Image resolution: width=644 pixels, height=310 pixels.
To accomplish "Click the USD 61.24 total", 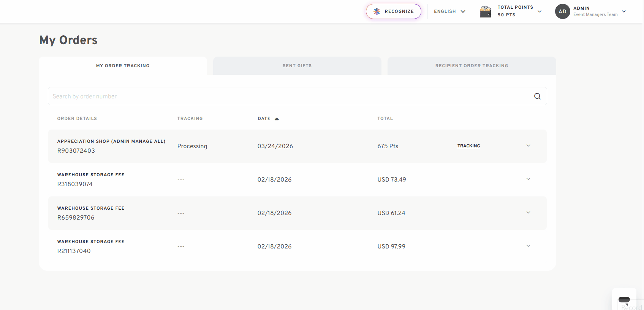I will tap(391, 213).
